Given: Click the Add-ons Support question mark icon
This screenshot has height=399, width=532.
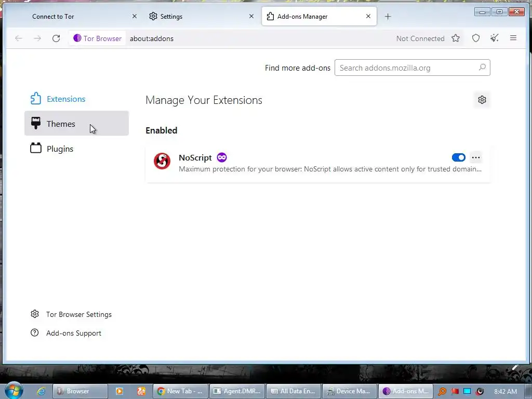Looking at the screenshot, I should coord(35,332).
